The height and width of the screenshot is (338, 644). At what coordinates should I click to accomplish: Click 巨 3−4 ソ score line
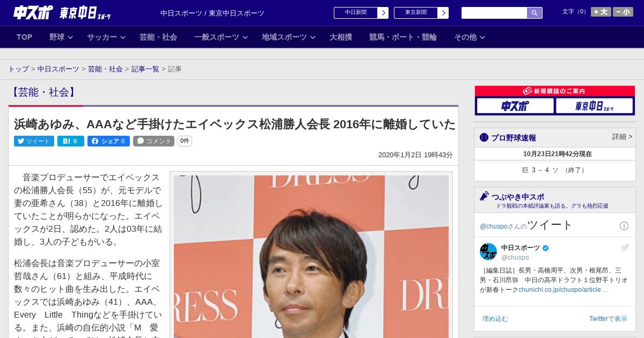point(555,170)
